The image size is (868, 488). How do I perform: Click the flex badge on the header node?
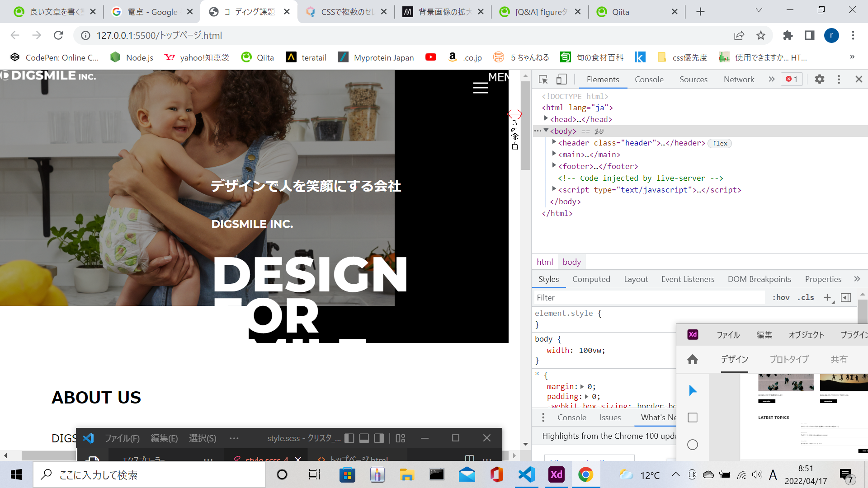720,143
